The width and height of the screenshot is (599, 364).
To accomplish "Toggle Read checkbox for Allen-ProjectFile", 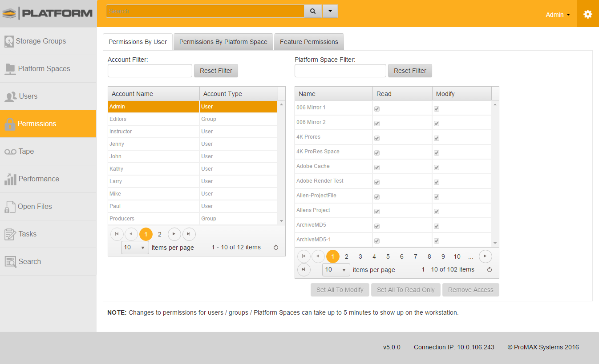I will [x=377, y=197].
